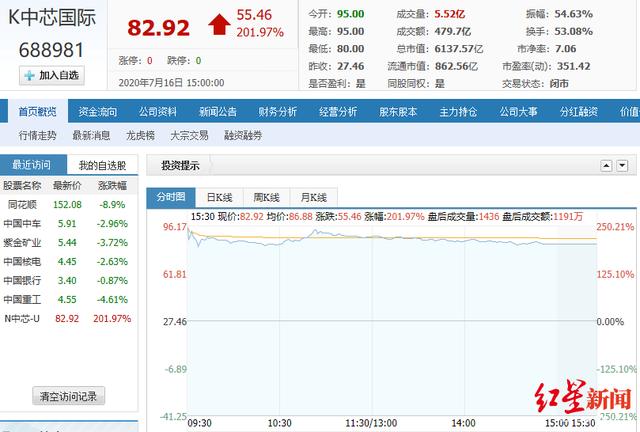640x432 pixels.
Task: Open the 财务分析 tab
Action: pyautogui.click(x=278, y=111)
